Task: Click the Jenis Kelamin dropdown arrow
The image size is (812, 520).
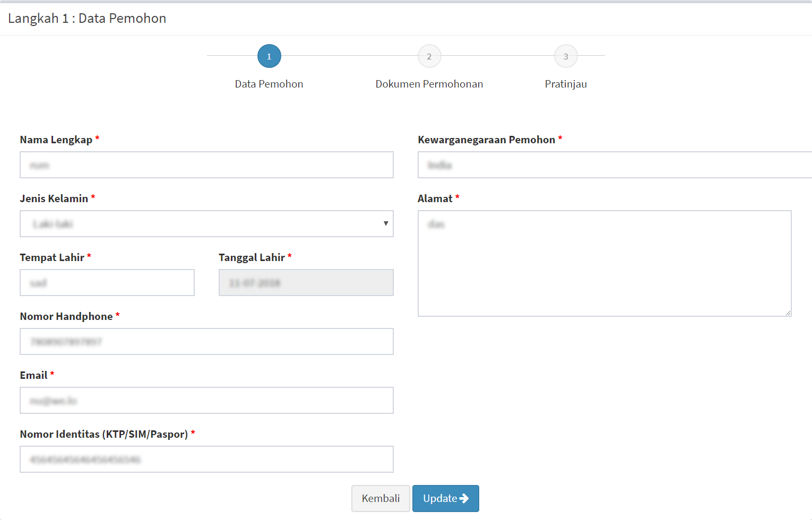Action: (x=386, y=224)
